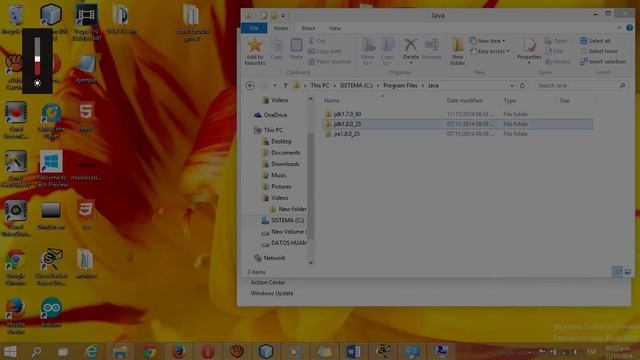Viewport: 640px width, 360px height.
Task: Refresh the Java folder view
Action: point(522,86)
